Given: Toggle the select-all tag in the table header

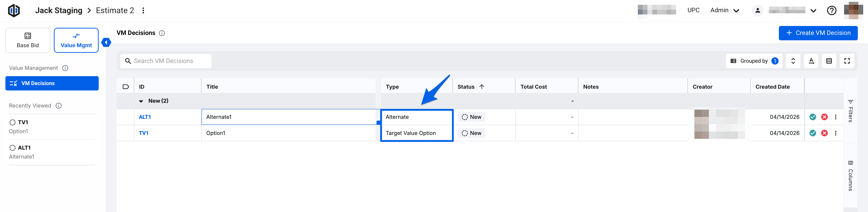Looking at the screenshot, I should pos(125,87).
